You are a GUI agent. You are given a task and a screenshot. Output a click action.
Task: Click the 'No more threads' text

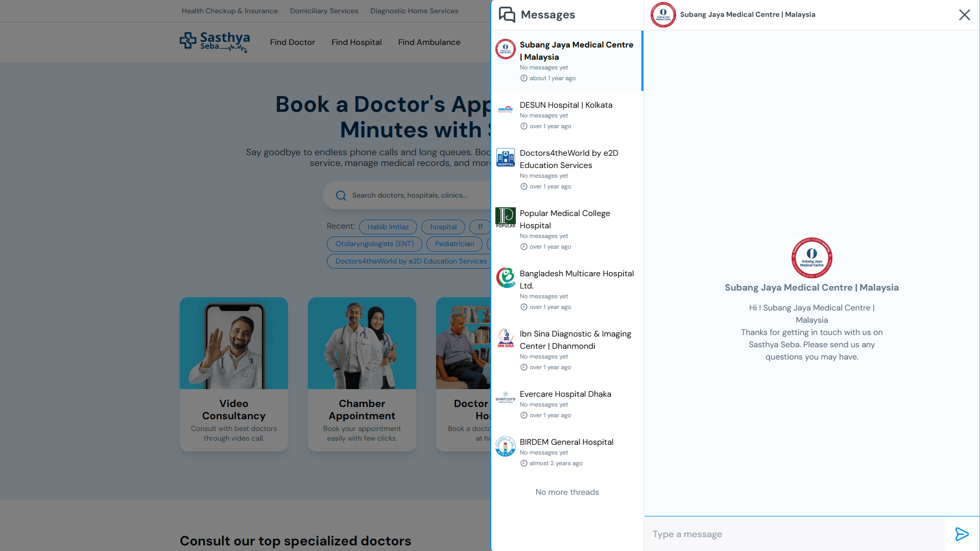tap(567, 492)
